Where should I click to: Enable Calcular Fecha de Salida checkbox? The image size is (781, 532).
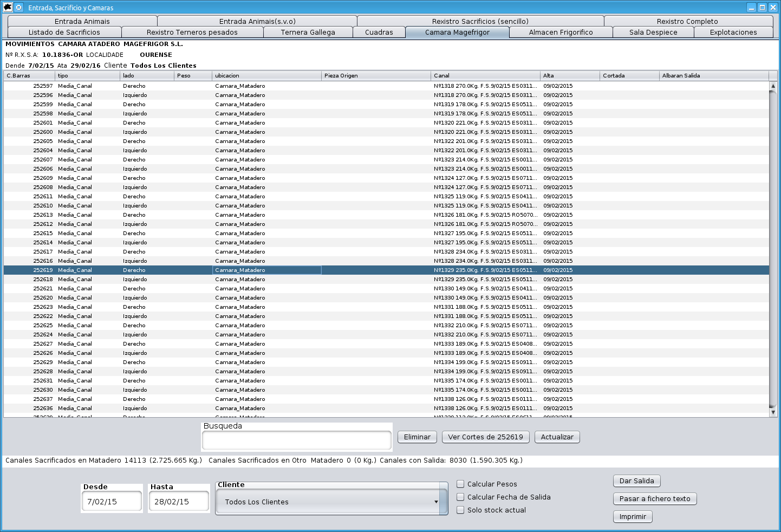(460, 497)
